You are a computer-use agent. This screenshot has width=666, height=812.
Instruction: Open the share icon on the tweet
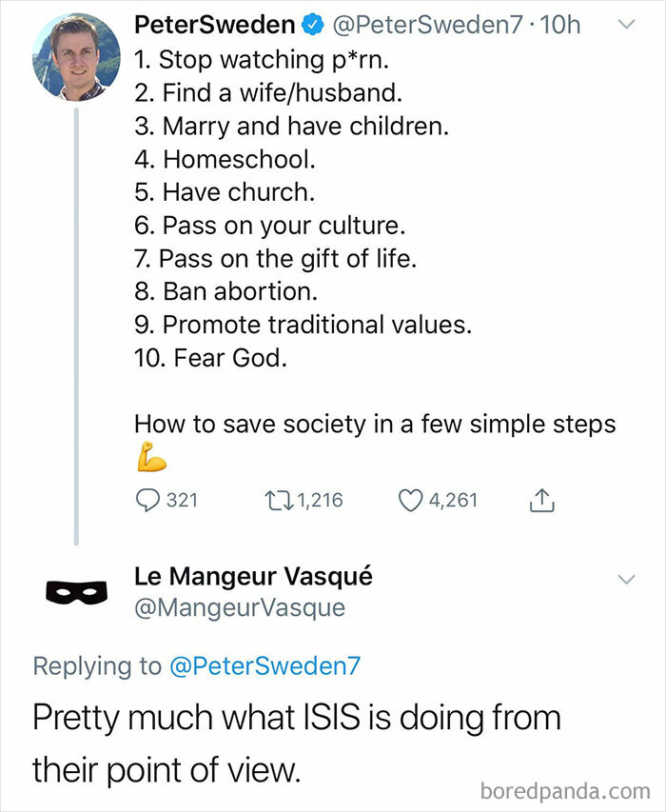pos(540,498)
